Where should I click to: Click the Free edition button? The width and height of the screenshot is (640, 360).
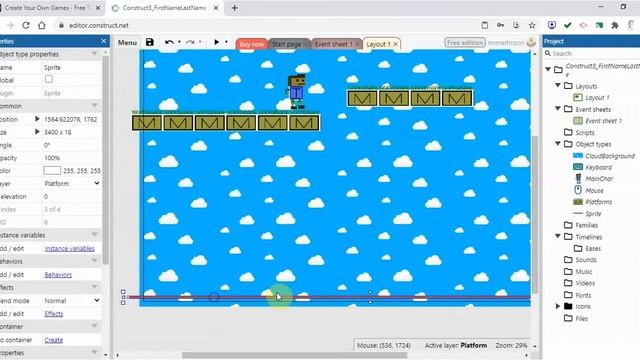click(464, 42)
